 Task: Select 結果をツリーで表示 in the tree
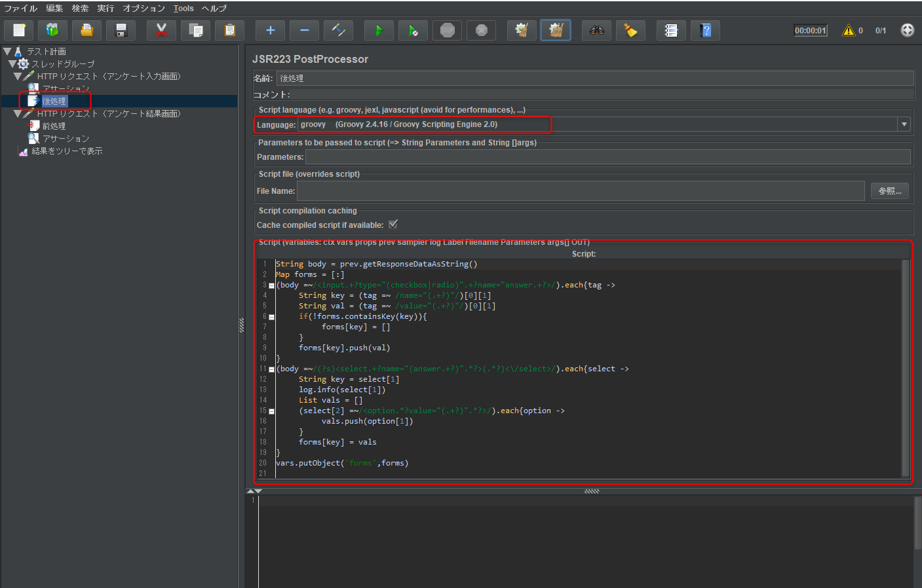click(x=67, y=151)
